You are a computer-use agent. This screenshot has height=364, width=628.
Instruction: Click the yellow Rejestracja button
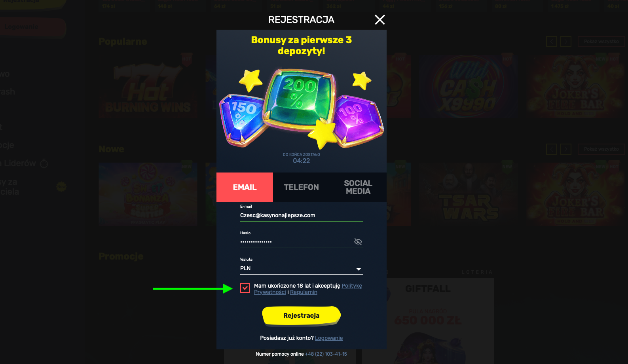[301, 316]
